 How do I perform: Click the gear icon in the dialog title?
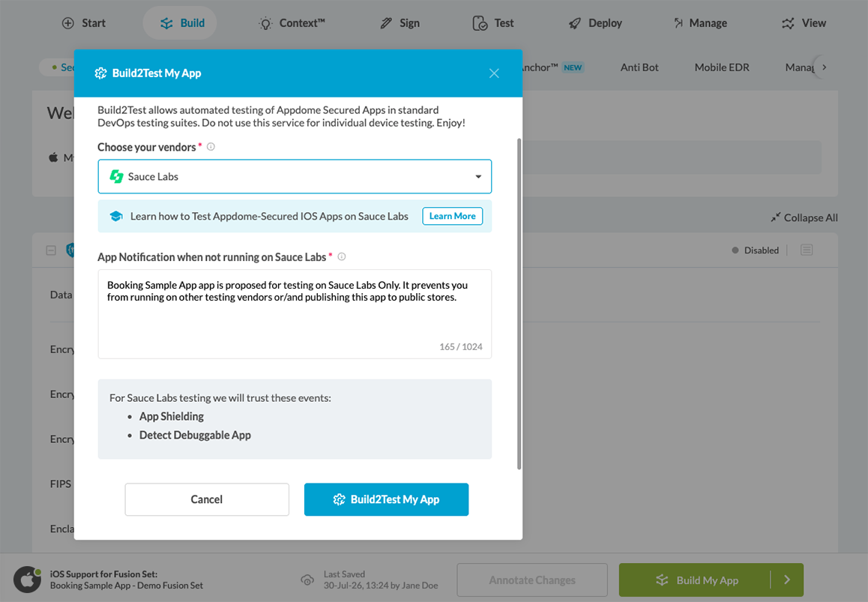click(x=100, y=73)
